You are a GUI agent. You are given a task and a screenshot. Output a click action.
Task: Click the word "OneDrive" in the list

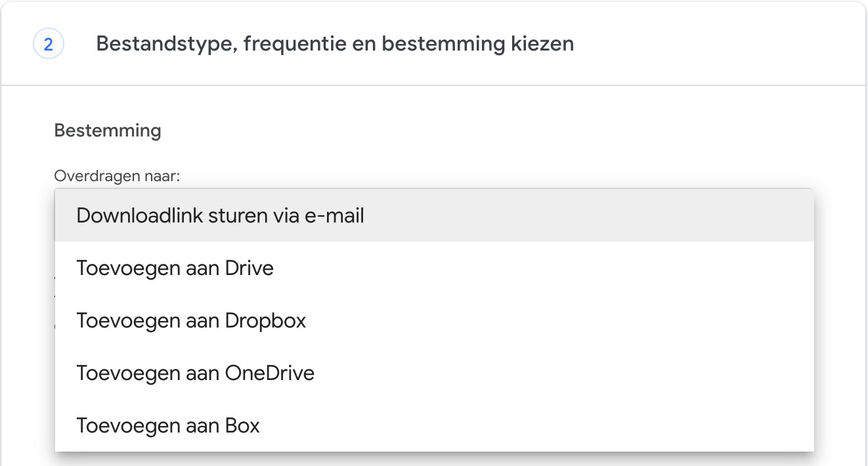click(x=270, y=373)
